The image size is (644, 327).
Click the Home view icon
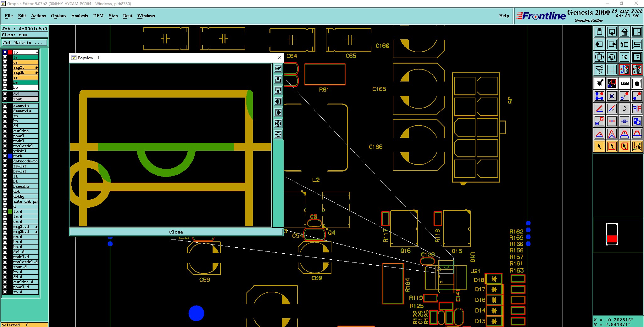click(624, 32)
